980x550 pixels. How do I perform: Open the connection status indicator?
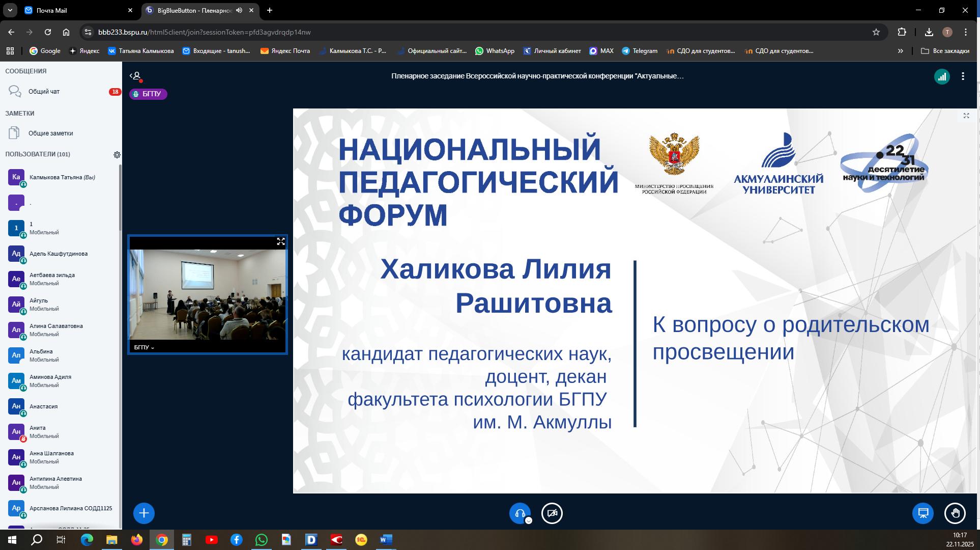(x=942, y=76)
